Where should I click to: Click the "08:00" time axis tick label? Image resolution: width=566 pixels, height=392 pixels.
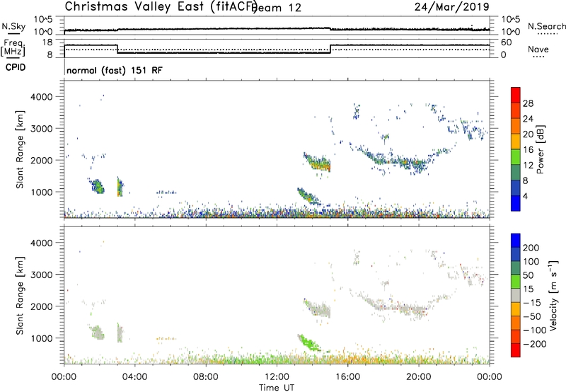click(x=206, y=377)
